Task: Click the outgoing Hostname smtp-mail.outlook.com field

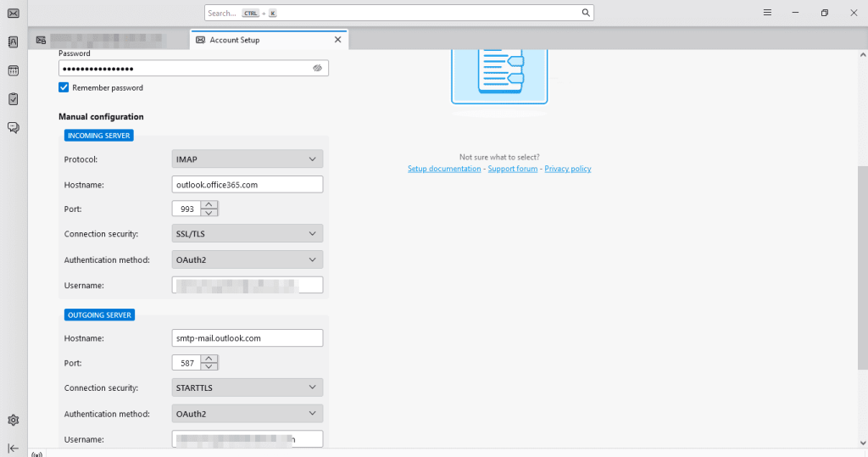Action: [248, 338]
